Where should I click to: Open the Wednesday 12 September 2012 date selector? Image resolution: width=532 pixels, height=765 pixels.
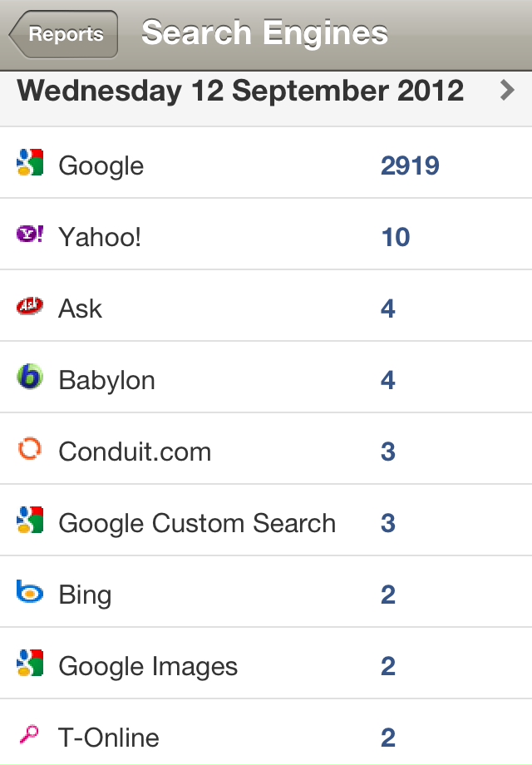point(241,90)
